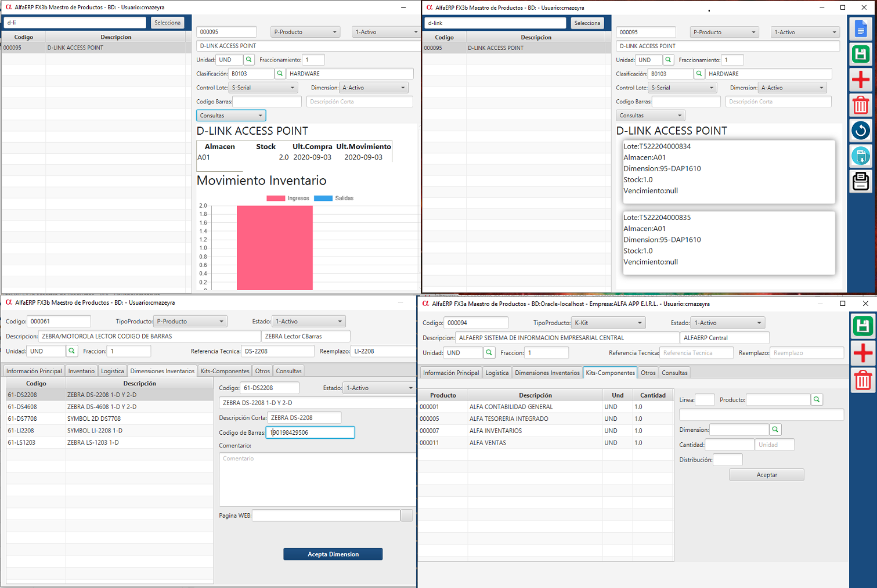Open the highlighted Consultas dropdown above stock table
The width and height of the screenshot is (877, 588).
(x=231, y=116)
